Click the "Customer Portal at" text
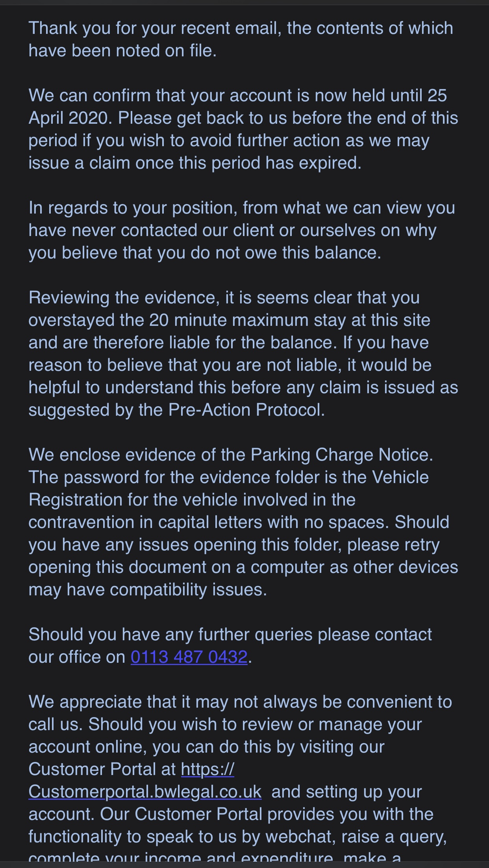 pos(102,769)
